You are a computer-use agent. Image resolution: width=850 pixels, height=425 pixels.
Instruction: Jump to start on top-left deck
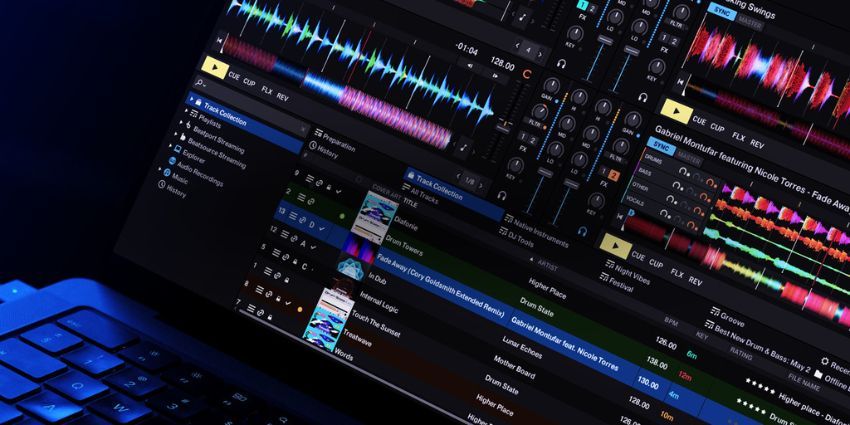(220, 40)
